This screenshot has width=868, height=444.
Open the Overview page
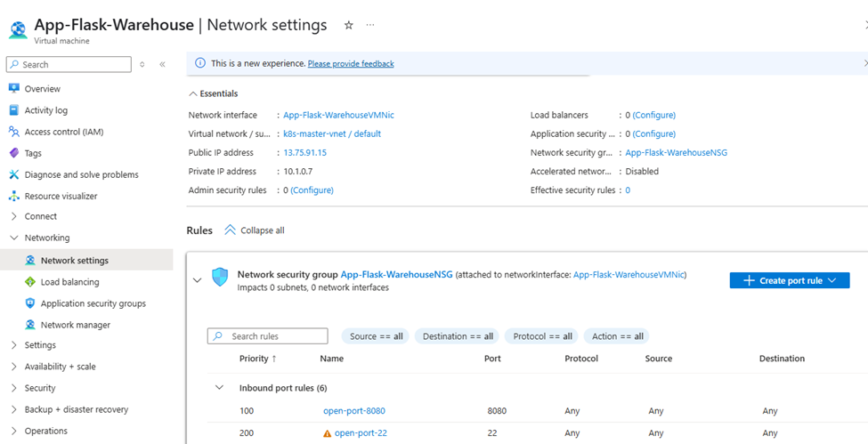click(x=43, y=89)
